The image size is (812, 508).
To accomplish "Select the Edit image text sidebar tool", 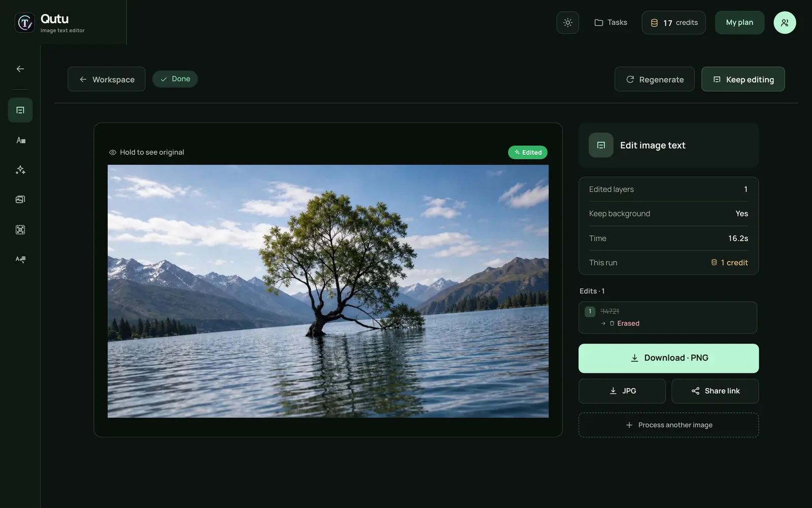I will point(20,110).
